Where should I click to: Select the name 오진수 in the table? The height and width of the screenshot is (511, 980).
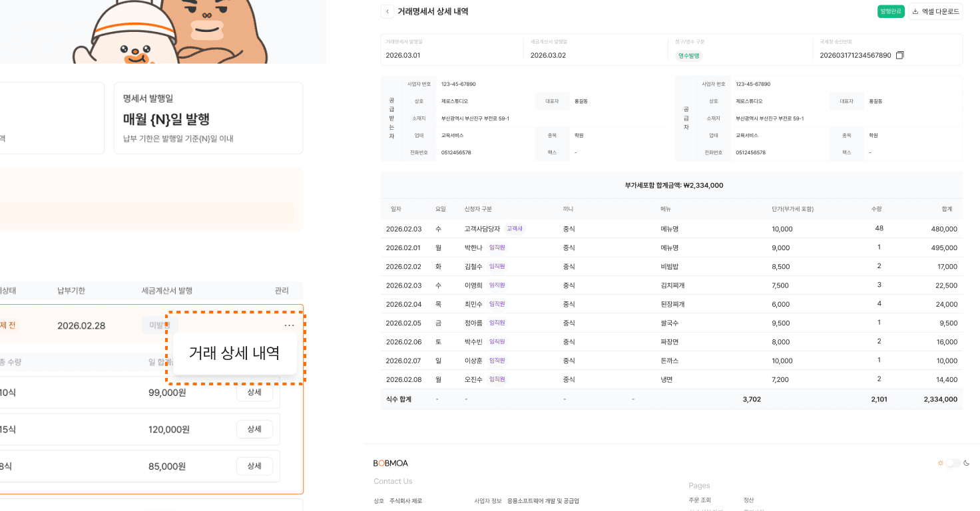tap(473, 380)
